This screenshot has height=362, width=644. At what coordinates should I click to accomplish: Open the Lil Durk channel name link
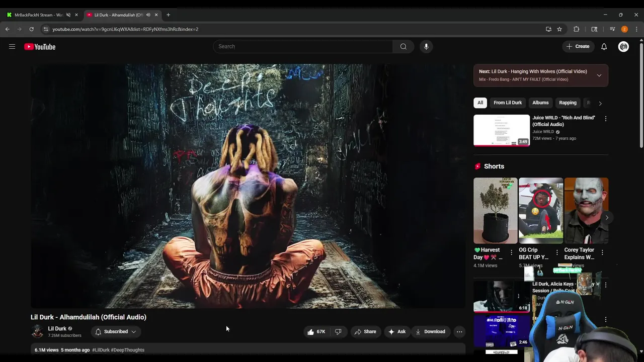click(x=57, y=328)
